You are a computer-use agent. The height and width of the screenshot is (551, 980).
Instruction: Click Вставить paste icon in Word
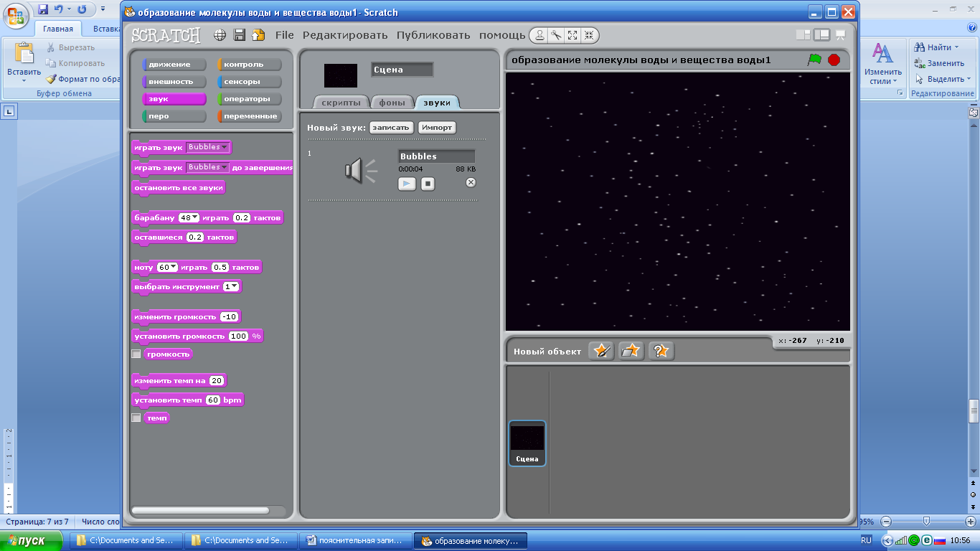pyautogui.click(x=24, y=54)
